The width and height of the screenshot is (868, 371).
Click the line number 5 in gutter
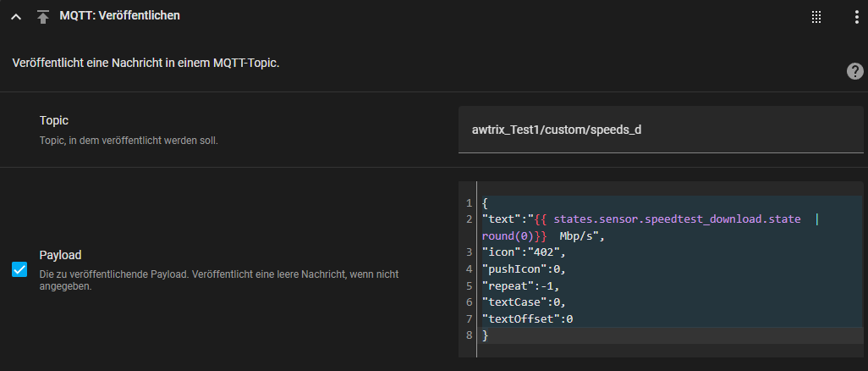pos(469,285)
